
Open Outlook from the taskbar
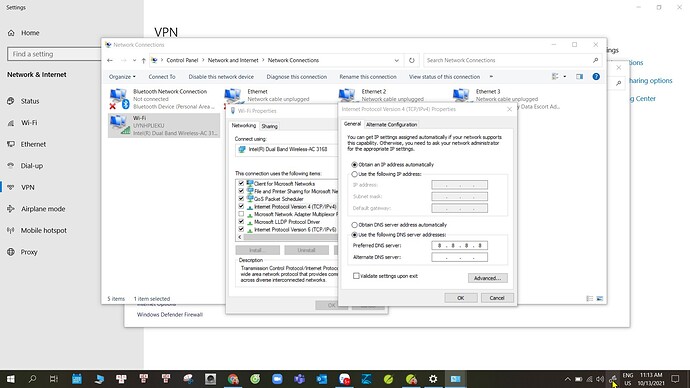coord(322,379)
